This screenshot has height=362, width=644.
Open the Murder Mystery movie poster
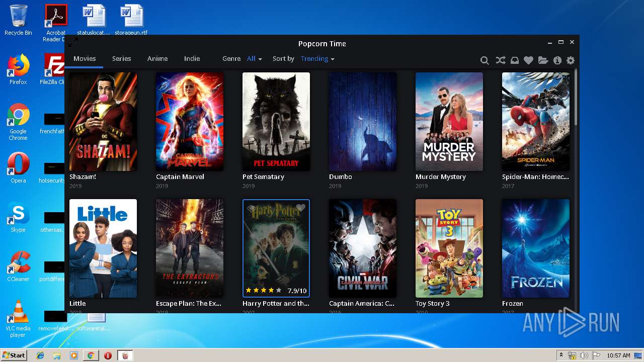449,122
